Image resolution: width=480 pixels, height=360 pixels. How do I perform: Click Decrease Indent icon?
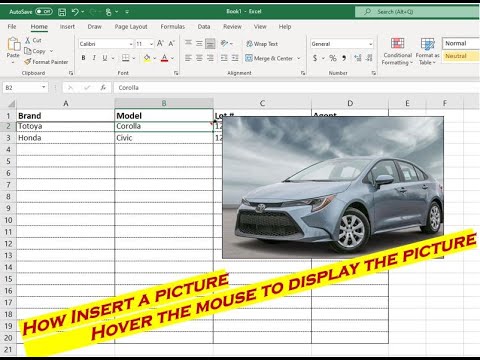pos(224,58)
